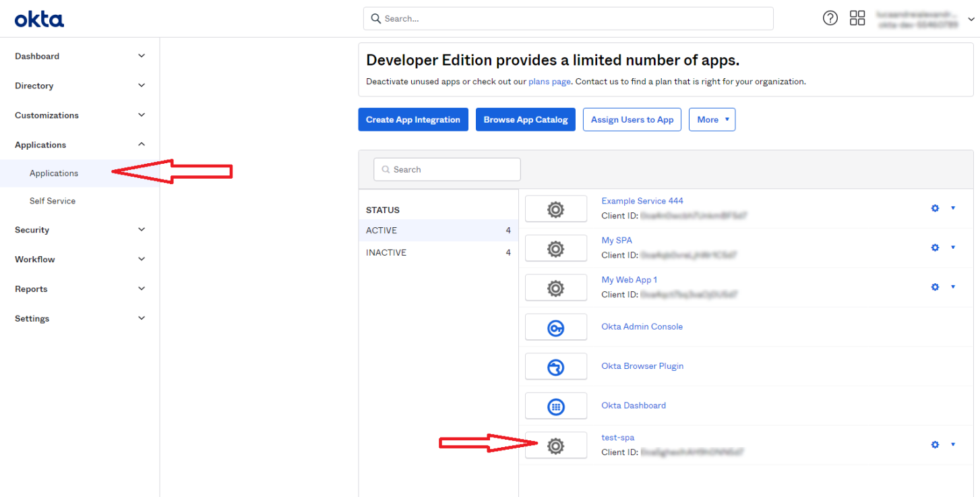Click the Okta Admin Console key icon
This screenshot has height=497, width=980.
pos(555,328)
